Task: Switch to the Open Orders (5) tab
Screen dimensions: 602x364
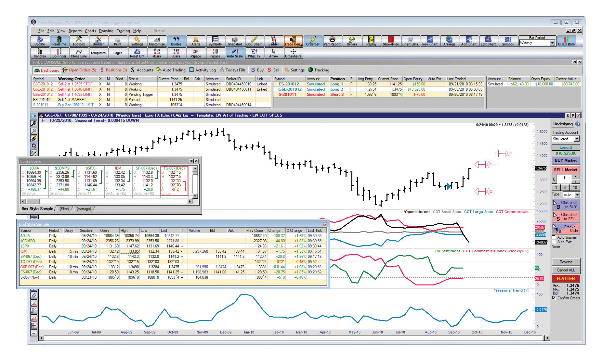Action: click(x=80, y=70)
